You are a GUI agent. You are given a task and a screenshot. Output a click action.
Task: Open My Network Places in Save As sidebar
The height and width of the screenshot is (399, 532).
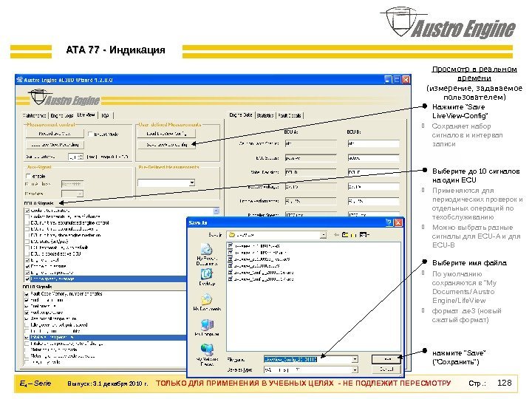pos(207,355)
